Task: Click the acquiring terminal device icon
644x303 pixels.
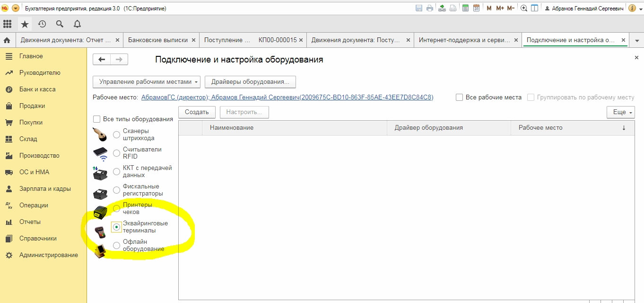Action: click(x=100, y=232)
